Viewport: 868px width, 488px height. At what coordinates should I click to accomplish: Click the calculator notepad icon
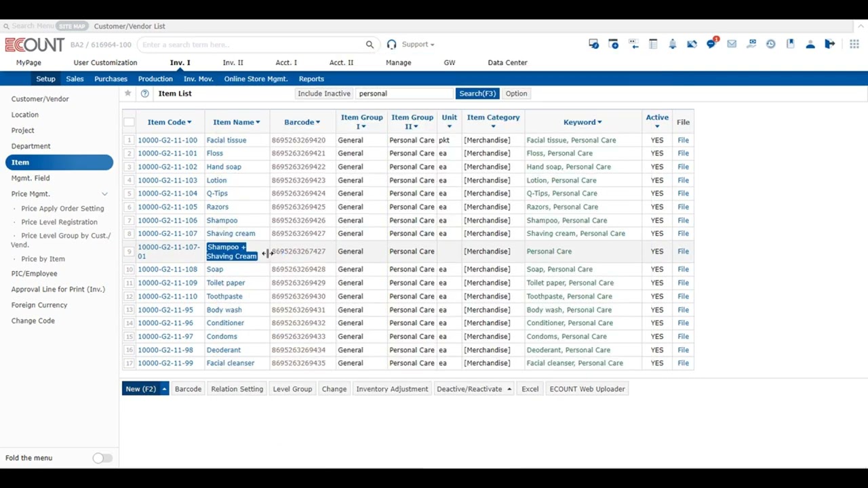[x=653, y=44]
